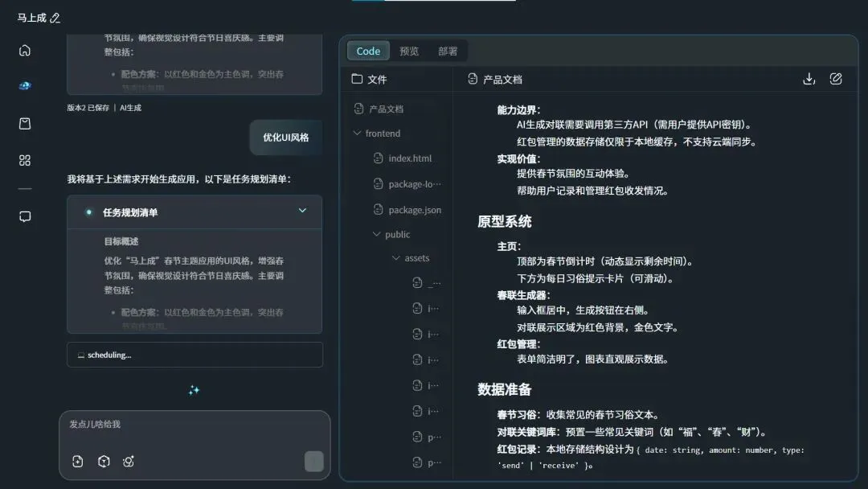Screen dimensions: 868x489
Task: Click the AI生成 label
Action: click(130, 108)
